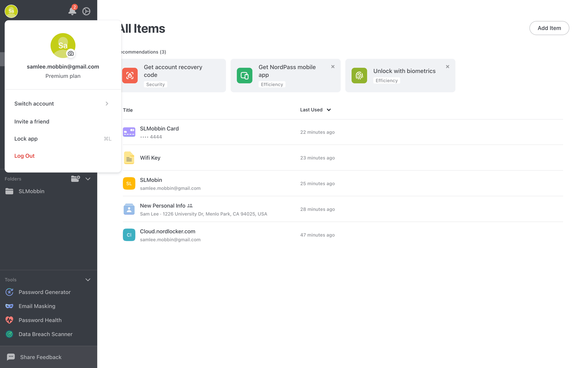Screen dimensions: 588x368
Task: Click the Password Health heart icon
Action: (9, 320)
